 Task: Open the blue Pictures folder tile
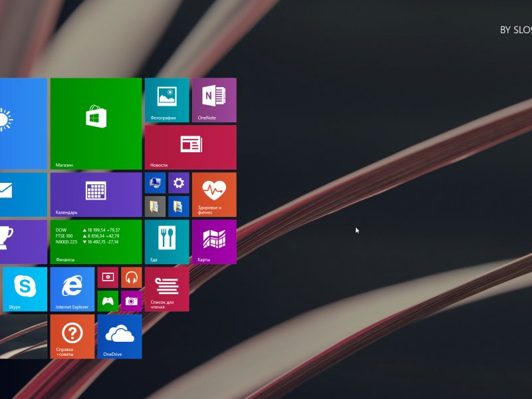[179, 206]
